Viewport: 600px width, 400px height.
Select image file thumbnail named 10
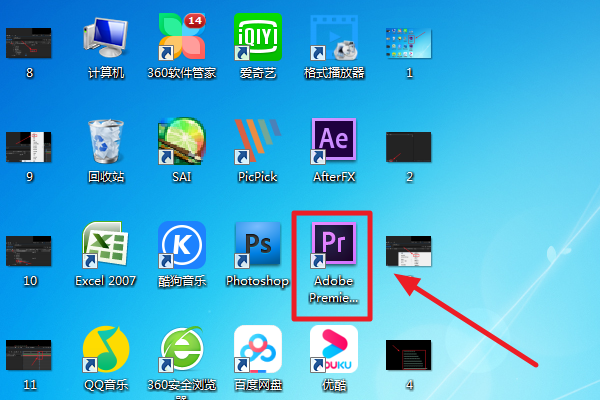[29, 251]
